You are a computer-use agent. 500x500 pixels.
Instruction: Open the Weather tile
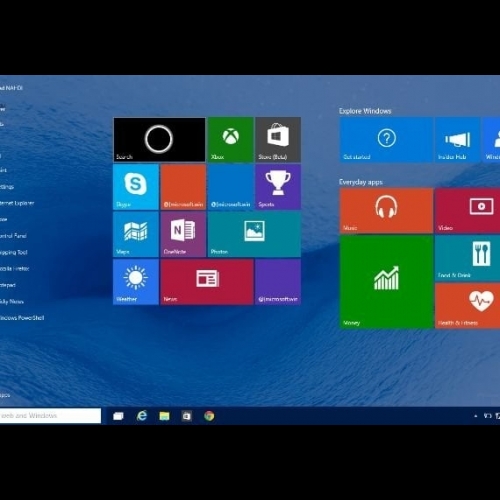(136, 282)
